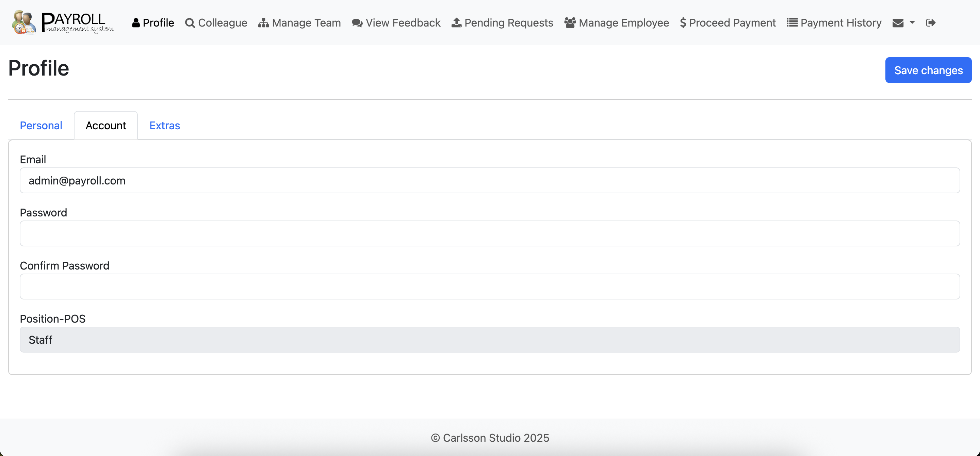
Task: Click the speech bubbles icon beside View Feedback
Action: click(357, 23)
